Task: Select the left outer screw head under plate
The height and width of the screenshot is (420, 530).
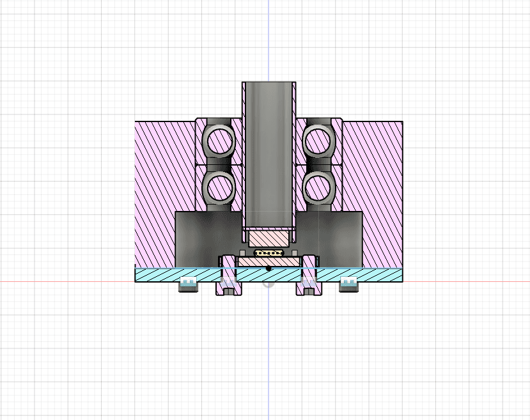Action: click(188, 285)
